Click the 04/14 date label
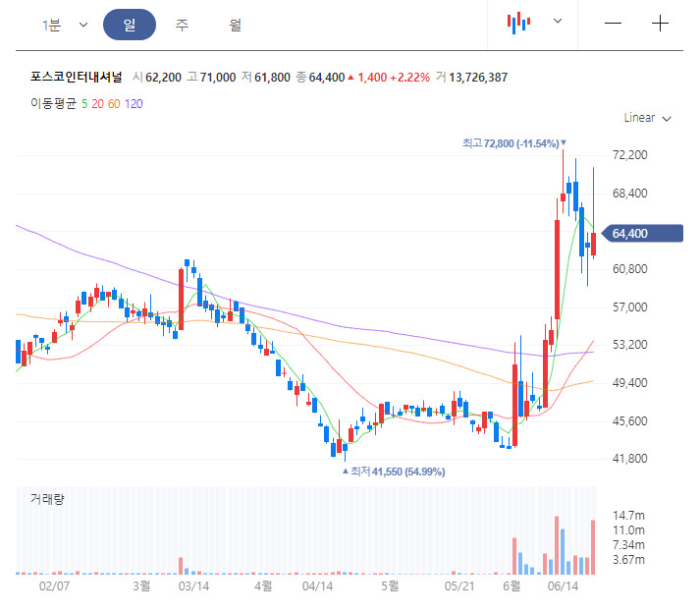The image size is (700, 612). [317, 586]
